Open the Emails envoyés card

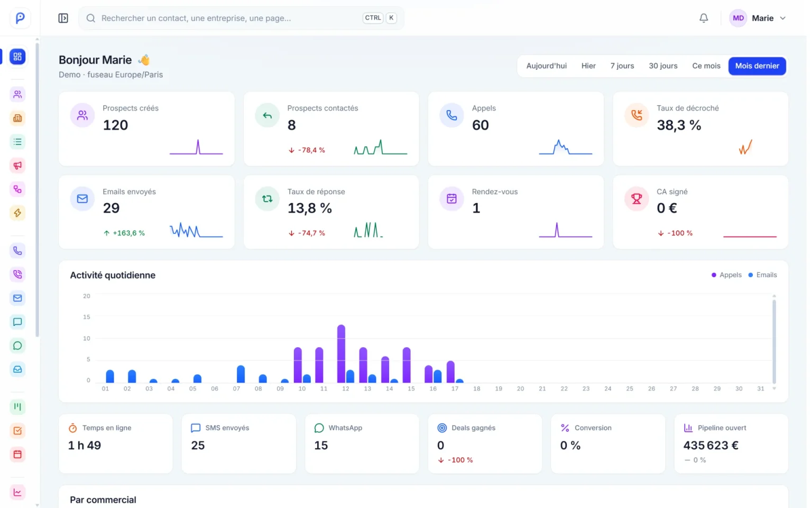[x=146, y=212]
